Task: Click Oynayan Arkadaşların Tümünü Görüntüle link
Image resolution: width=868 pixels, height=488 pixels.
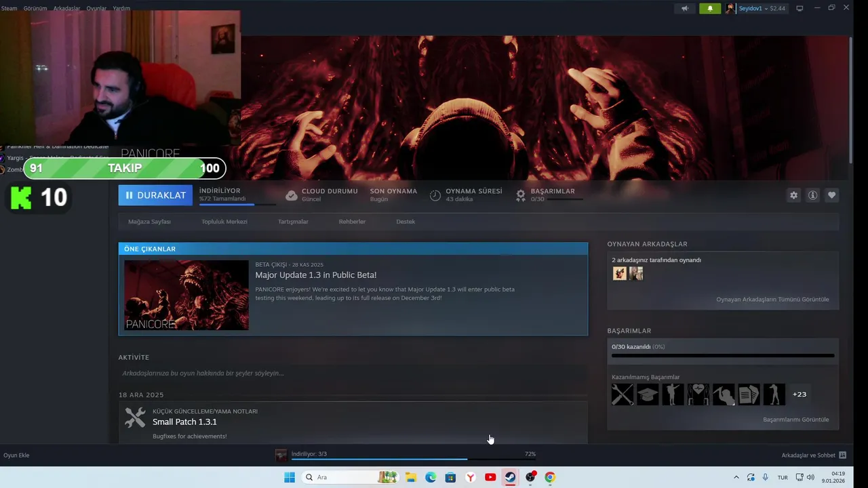Action: pos(772,300)
